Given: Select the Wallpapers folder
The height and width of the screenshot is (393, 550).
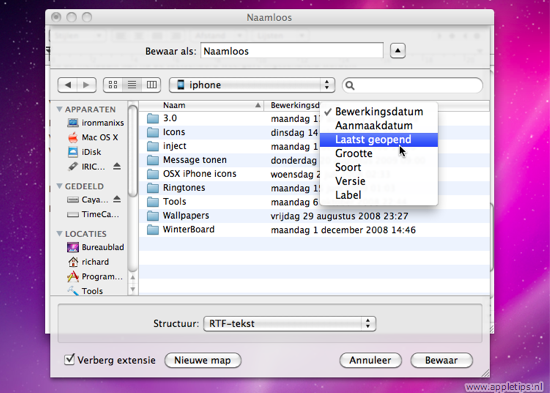Looking at the screenshot, I should 178,216.
